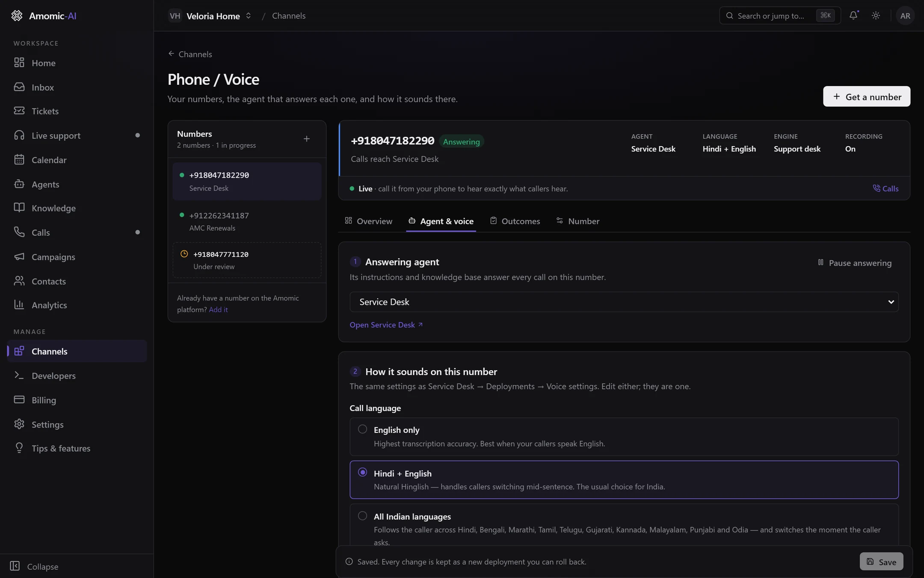Open Analytics in the sidebar
Viewport: 924px width, 578px height.
pyautogui.click(x=77, y=305)
